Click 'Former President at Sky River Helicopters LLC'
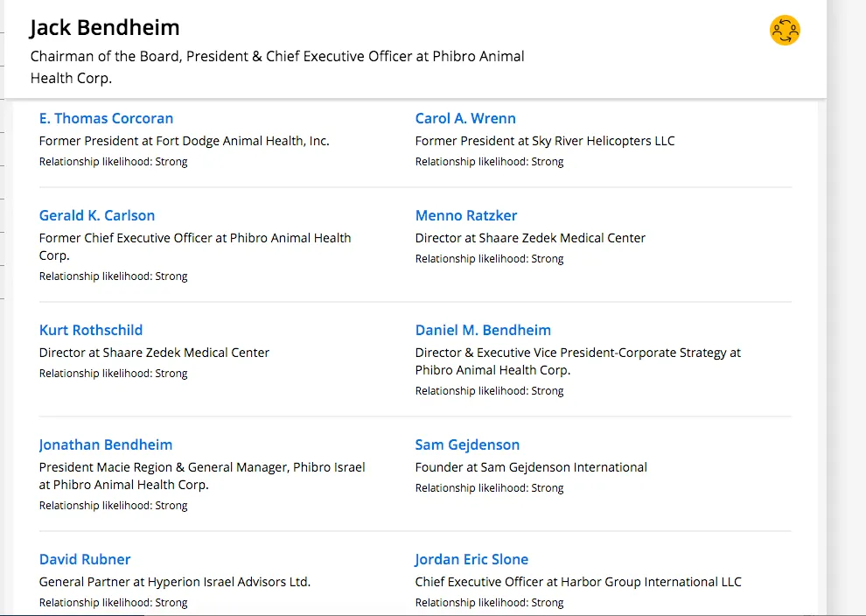 click(545, 141)
